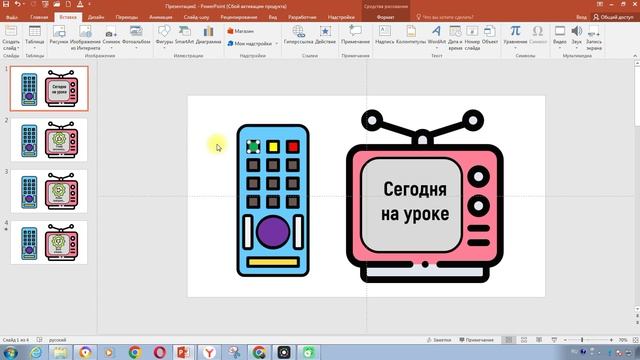Image resolution: width=640 pixels, height=360 pixels.
Task: Open the Screenshot (Снимок) tool
Action: coord(111,37)
